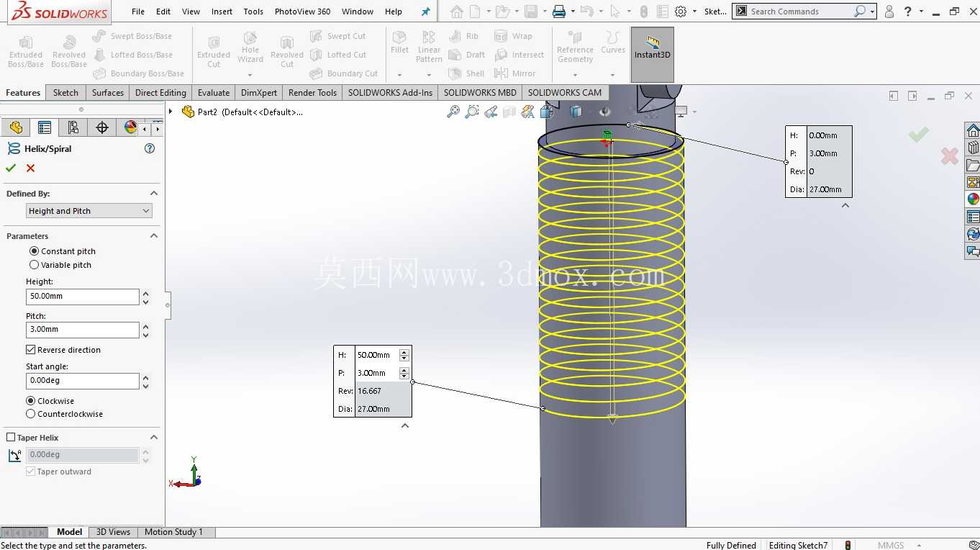Collapse the Defined By section

click(153, 194)
